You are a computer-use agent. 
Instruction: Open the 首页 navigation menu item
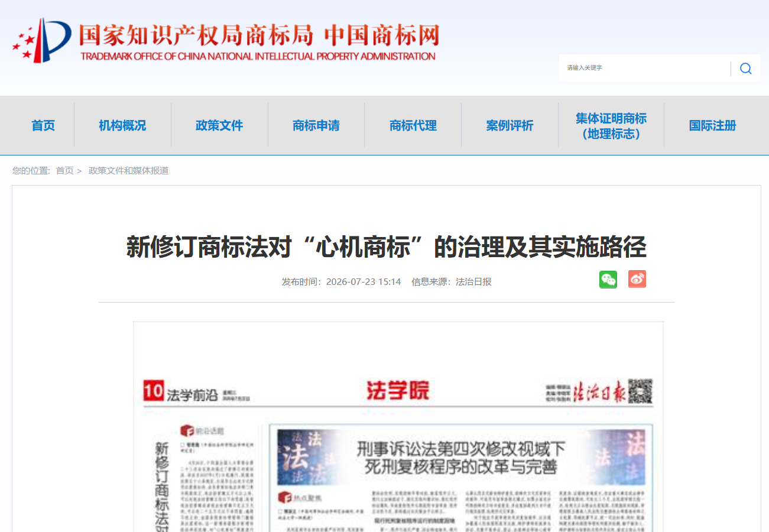(43, 125)
